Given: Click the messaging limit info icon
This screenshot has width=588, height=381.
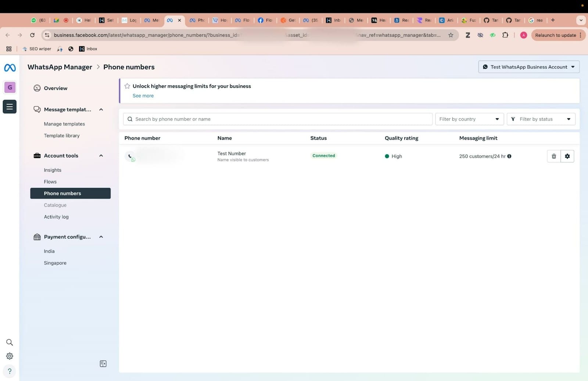Looking at the screenshot, I should tap(509, 156).
